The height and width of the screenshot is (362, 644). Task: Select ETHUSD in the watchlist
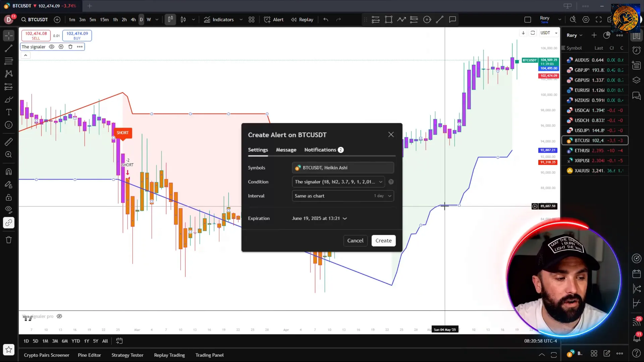pyautogui.click(x=595, y=150)
